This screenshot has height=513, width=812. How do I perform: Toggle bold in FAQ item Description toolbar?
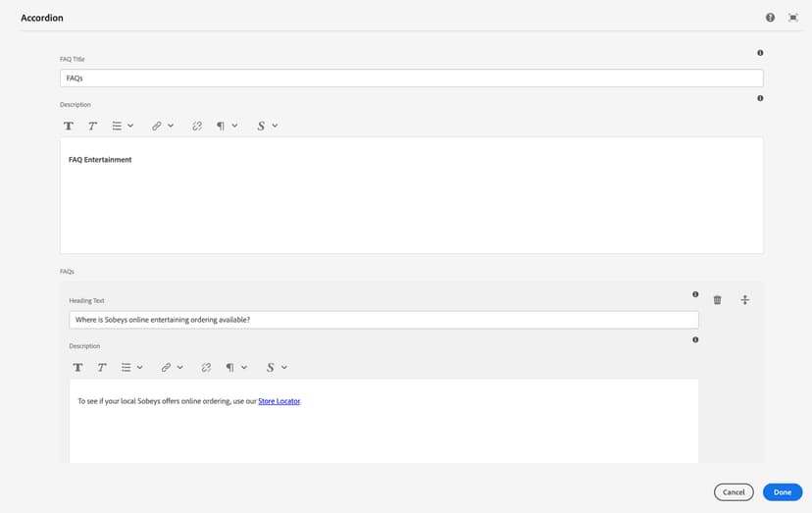(x=77, y=367)
